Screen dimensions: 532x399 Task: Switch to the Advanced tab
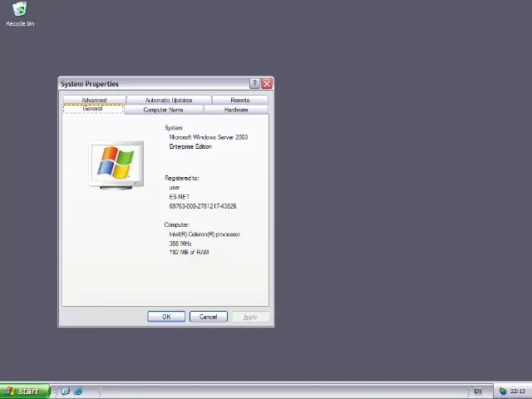tap(94, 100)
